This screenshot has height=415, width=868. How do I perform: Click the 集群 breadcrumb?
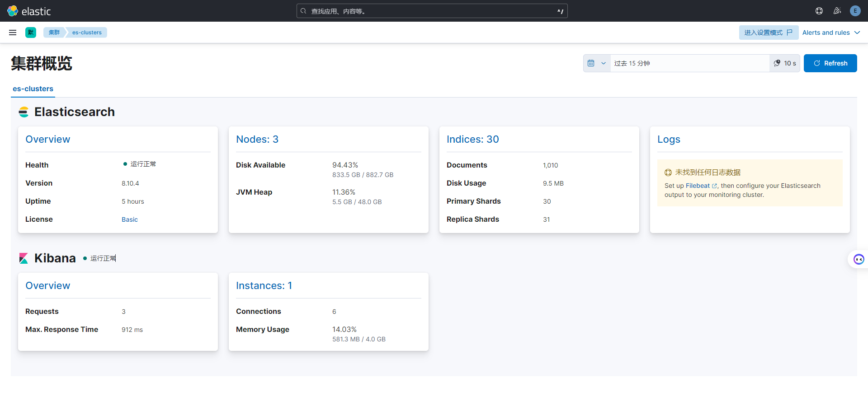(x=54, y=33)
